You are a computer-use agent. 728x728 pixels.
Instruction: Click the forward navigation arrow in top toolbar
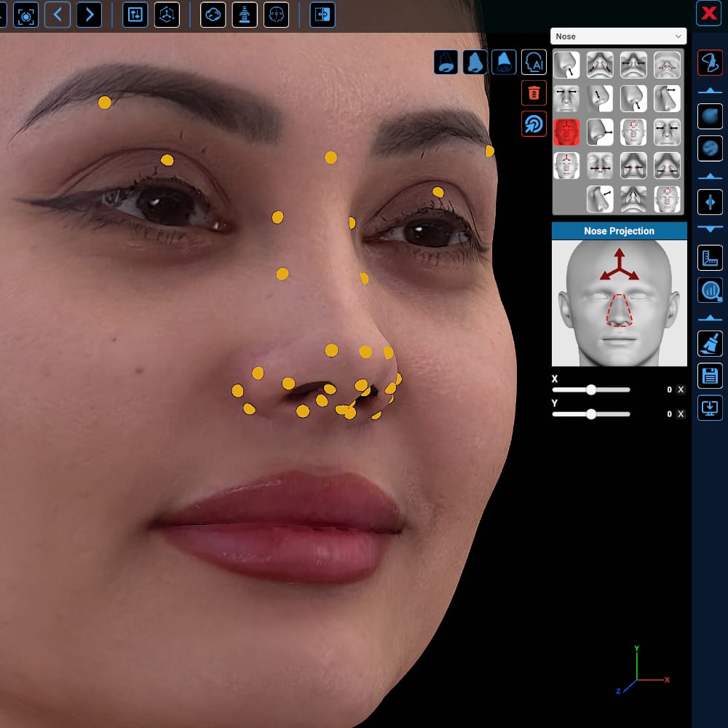(x=89, y=13)
